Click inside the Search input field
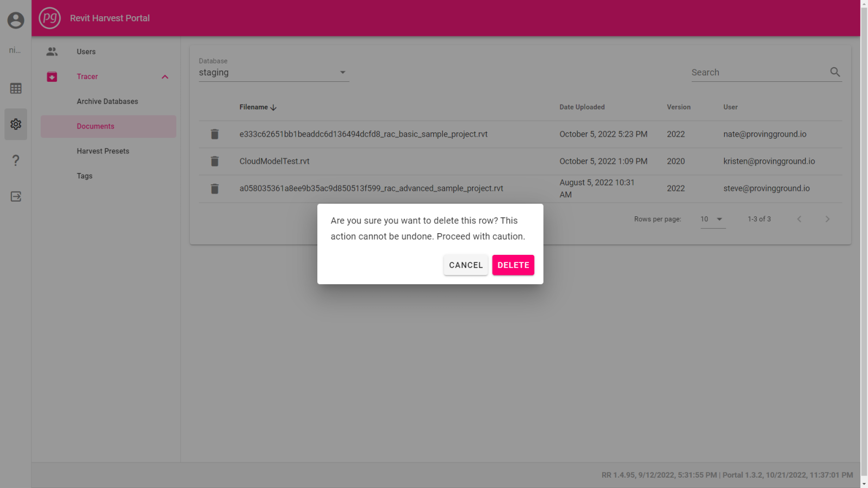 754,72
